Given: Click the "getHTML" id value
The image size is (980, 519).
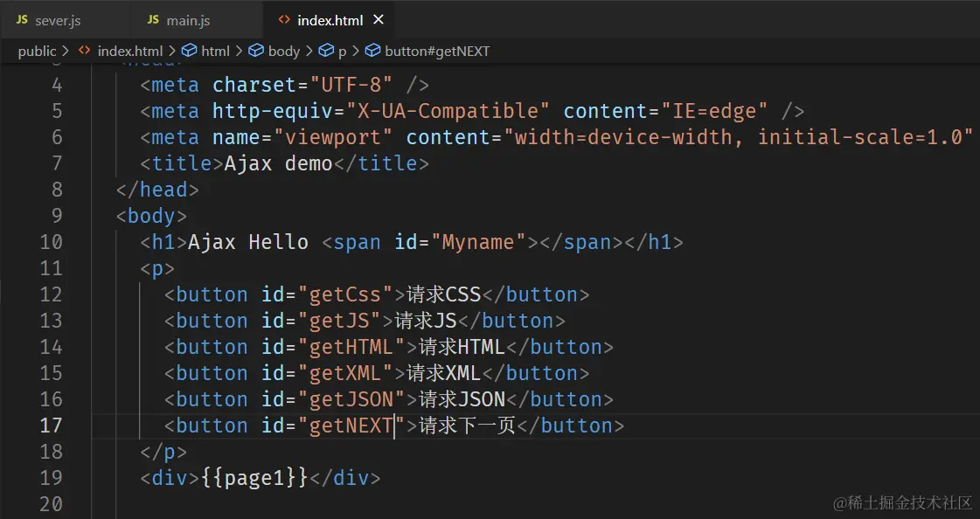Looking at the screenshot, I should pyautogui.click(x=351, y=347).
